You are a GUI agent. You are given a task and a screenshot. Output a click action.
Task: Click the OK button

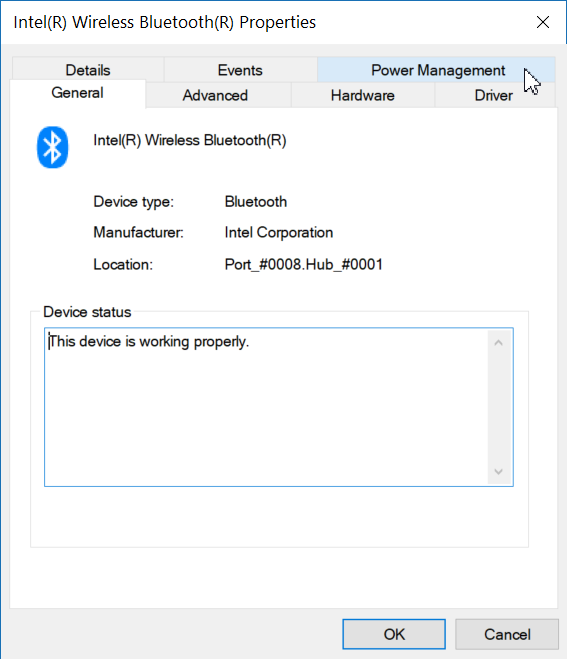(x=394, y=634)
